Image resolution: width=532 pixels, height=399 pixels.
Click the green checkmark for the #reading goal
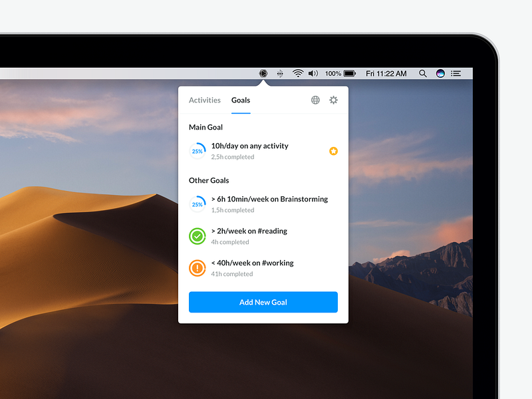click(198, 236)
